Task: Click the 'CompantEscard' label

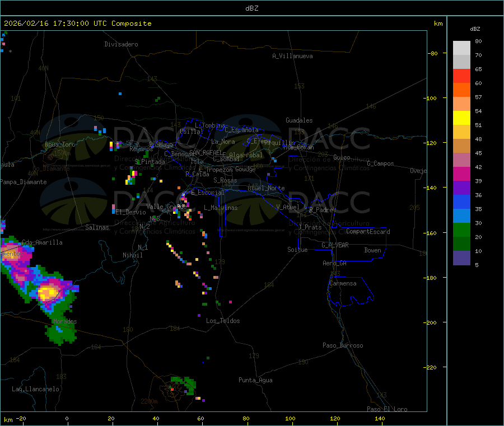Action: [368, 232]
